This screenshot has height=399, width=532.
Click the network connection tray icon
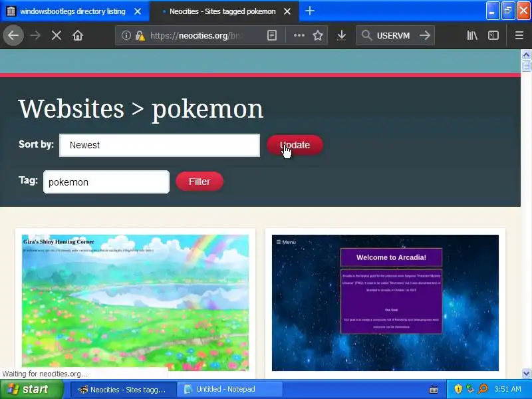(470, 389)
